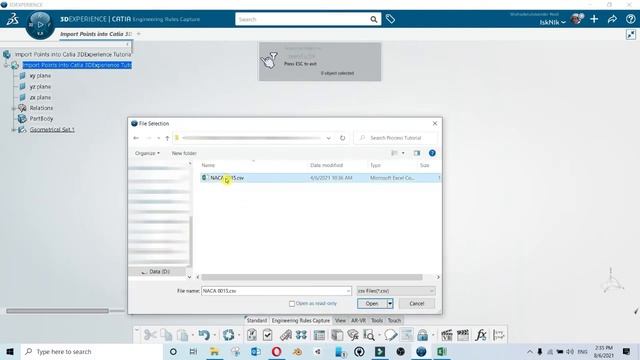
Task: Close the File Selection dialog
Action: click(435, 123)
